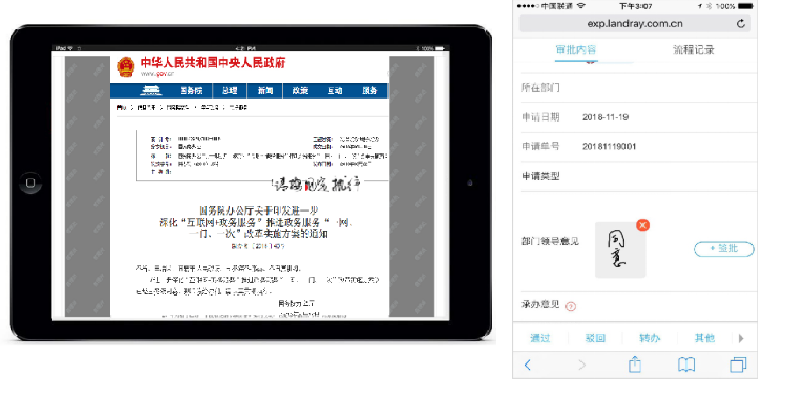
Task: Reload the exp.landray.com.cn page
Action: pos(740,23)
